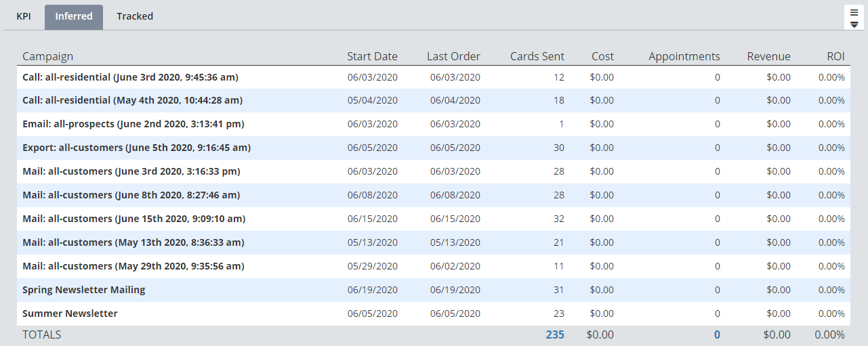The image size is (868, 346).
Task: Select Email: all-prospects June 2nd campaign
Action: click(133, 124)
